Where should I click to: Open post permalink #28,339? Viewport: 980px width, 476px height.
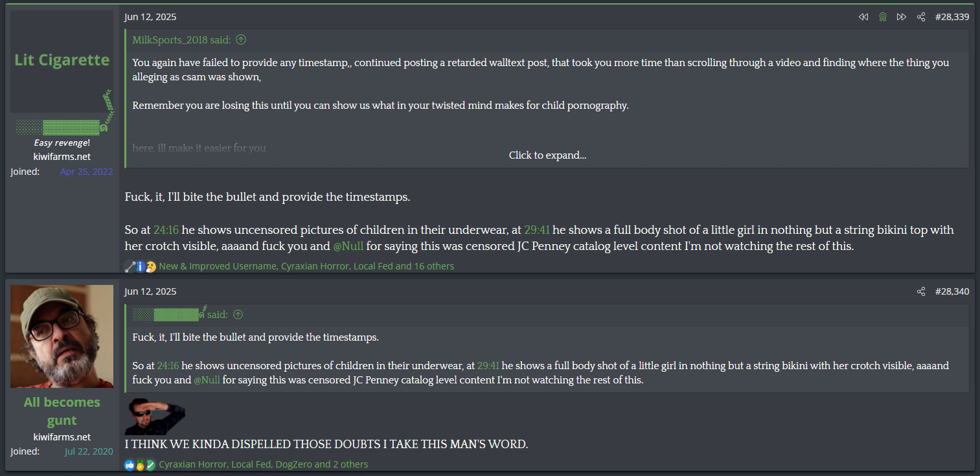(x=952, y=17)
